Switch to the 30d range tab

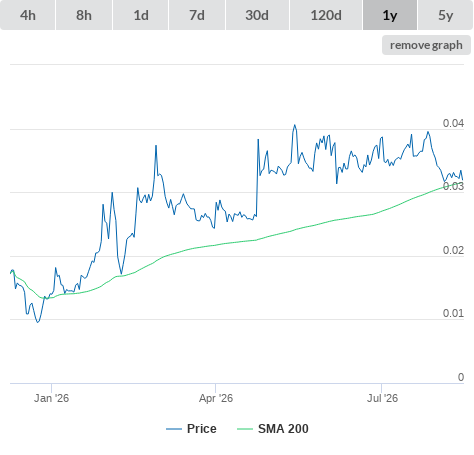257,15
